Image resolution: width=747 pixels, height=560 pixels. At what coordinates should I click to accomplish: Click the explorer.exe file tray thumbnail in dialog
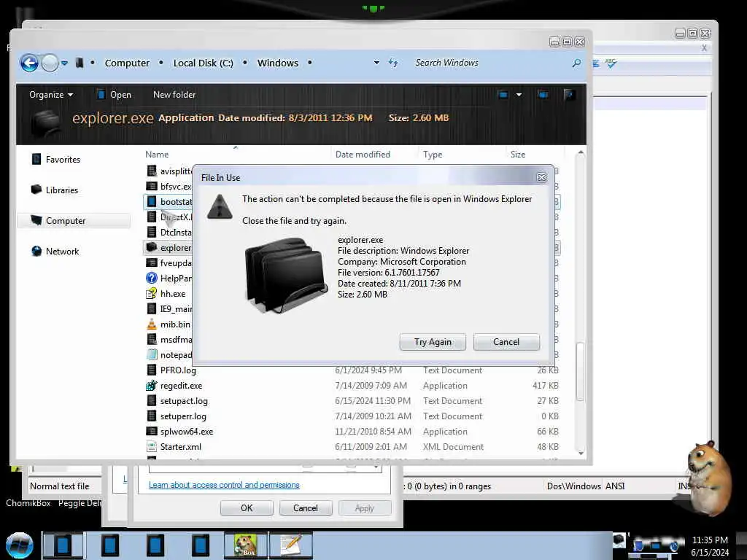click(x=286, y=275)
